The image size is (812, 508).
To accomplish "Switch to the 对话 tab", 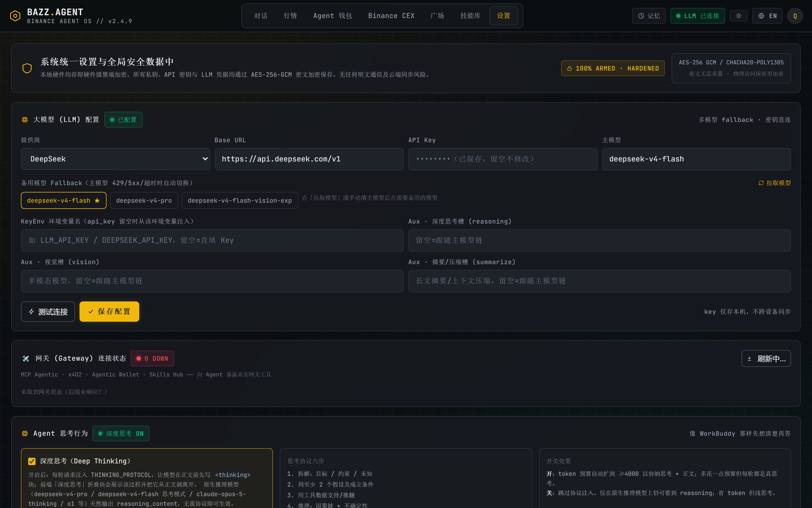I will (x=261, y=16).
